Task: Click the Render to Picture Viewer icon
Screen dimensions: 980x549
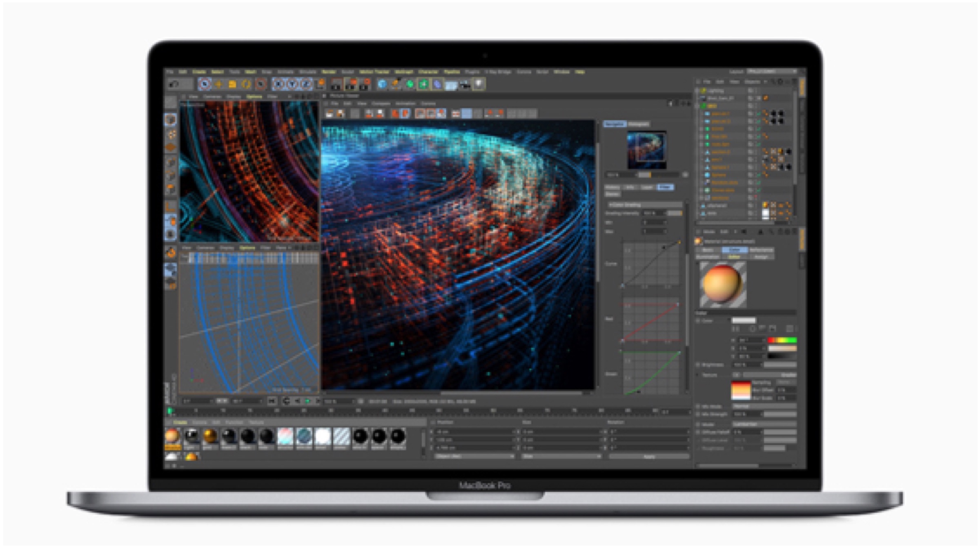Action: tap(351, 84)
